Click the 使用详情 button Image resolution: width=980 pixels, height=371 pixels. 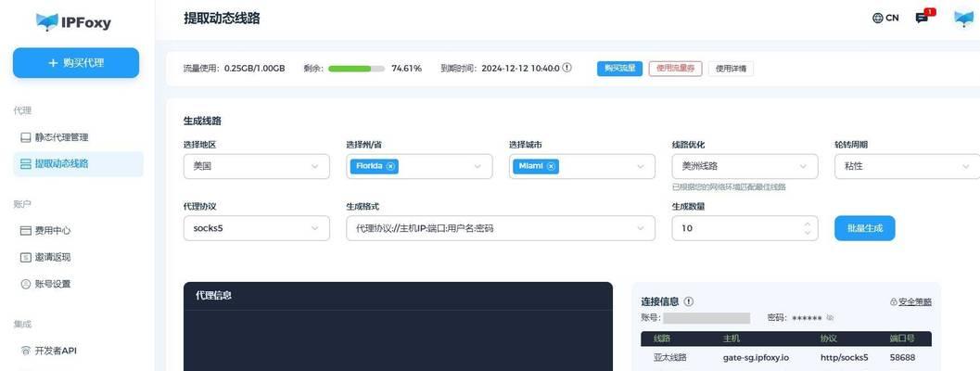[x=731, y=69]
